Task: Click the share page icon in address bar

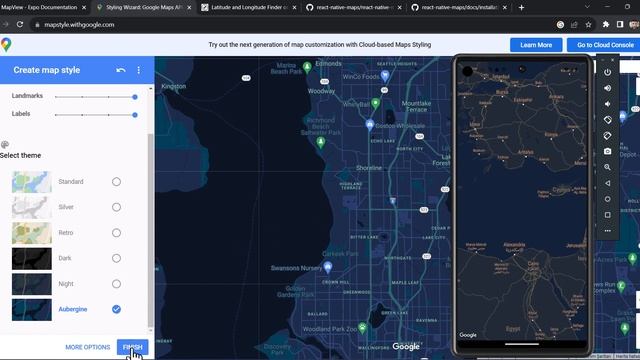Action: (574, 24)
